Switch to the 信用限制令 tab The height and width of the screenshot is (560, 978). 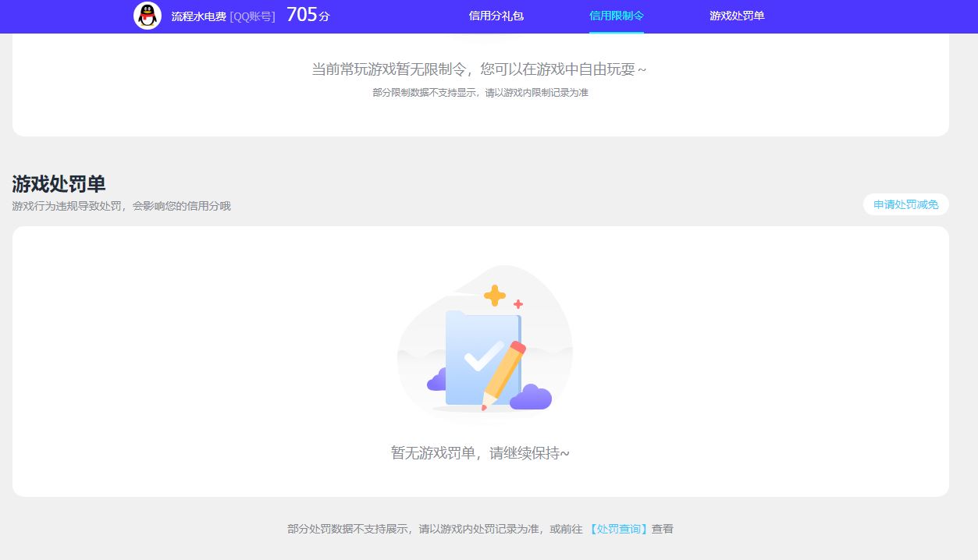(616, 16)
